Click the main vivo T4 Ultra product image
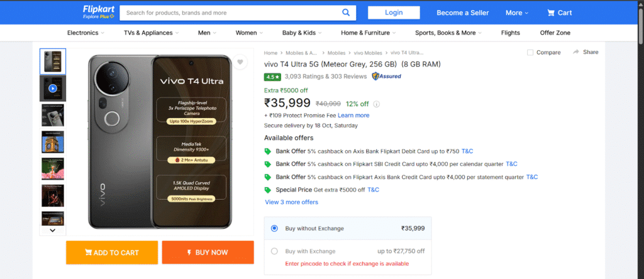 click(160, 141)
